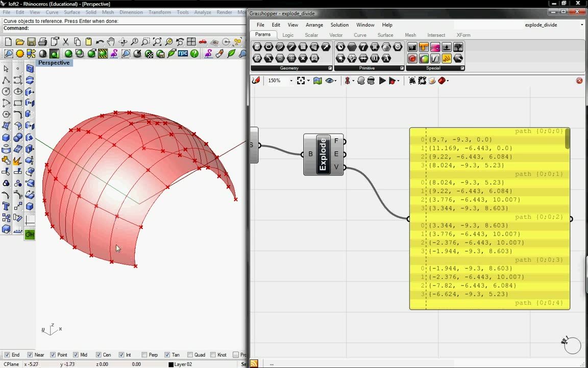Click the Grasshopper sketch pencil icon
This screenshot has height=368, width=588.
click(256, 81)
